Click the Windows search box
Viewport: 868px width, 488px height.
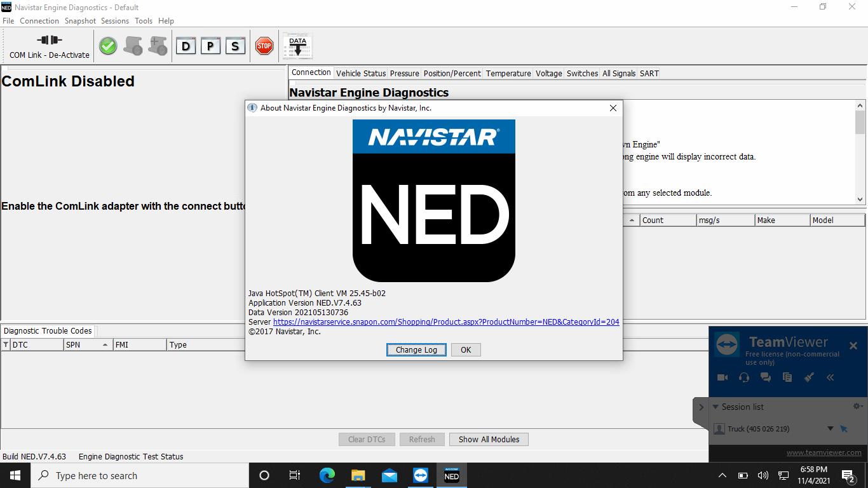pyautogui.click(x=139, y=475)
